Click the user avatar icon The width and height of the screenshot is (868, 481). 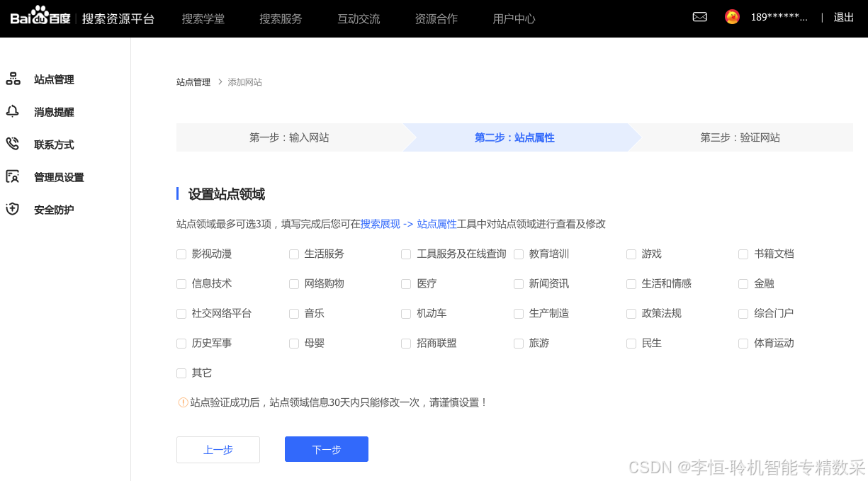[732, 17]
